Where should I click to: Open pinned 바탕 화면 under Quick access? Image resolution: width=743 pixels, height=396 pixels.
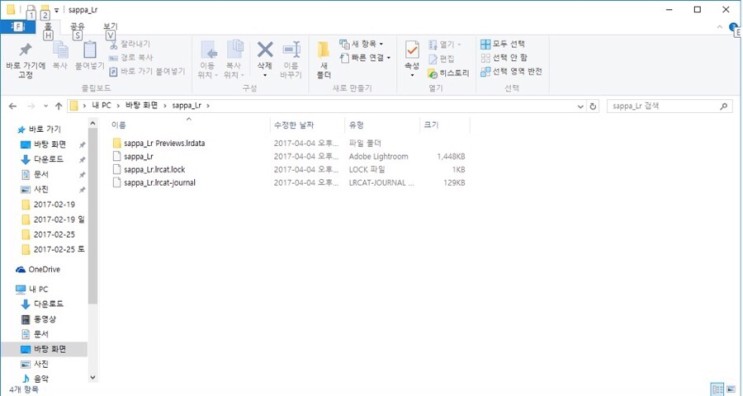point(50,144)
